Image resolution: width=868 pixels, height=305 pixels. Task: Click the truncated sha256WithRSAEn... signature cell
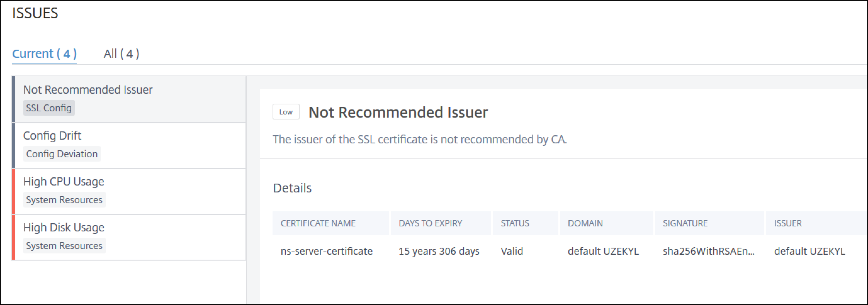[x=709, y=251]
